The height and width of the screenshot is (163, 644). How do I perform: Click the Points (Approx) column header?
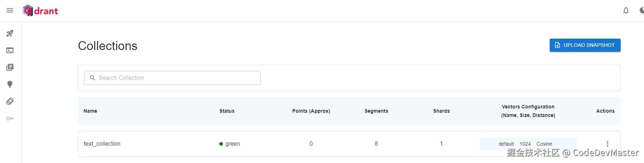click(311, 111)
